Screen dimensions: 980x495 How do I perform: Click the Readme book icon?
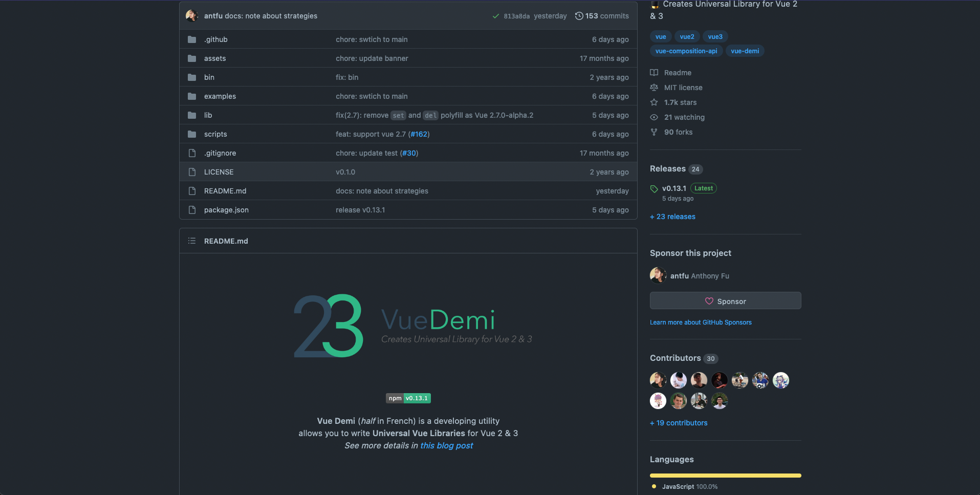654,73
